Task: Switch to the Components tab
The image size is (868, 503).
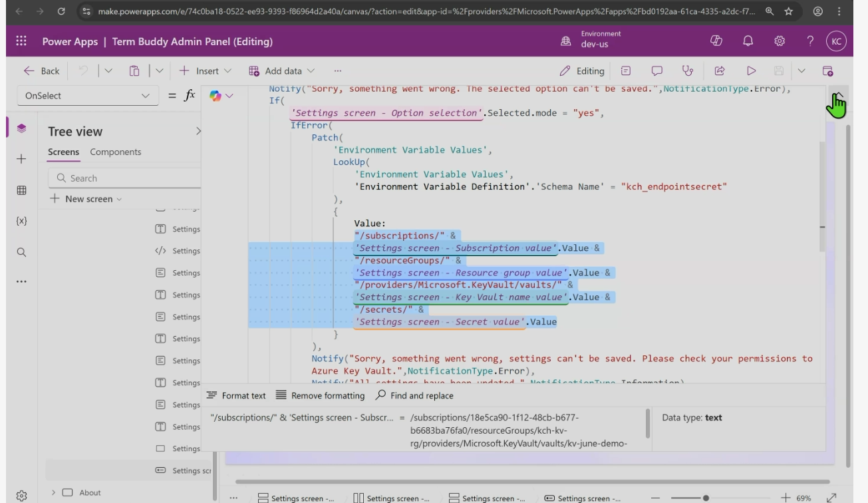Action: coord(116,152)
